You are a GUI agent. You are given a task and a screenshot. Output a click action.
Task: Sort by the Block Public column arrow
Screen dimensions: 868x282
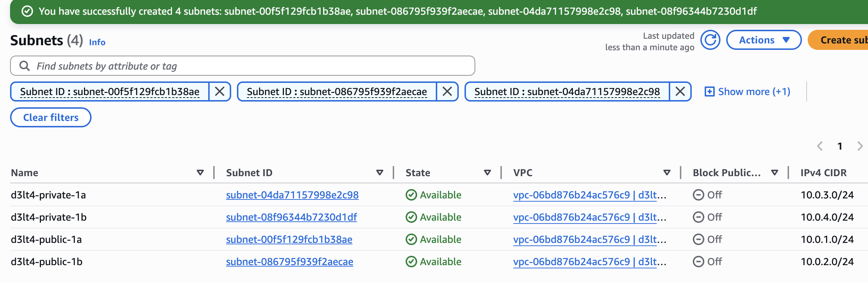[775, 173]
